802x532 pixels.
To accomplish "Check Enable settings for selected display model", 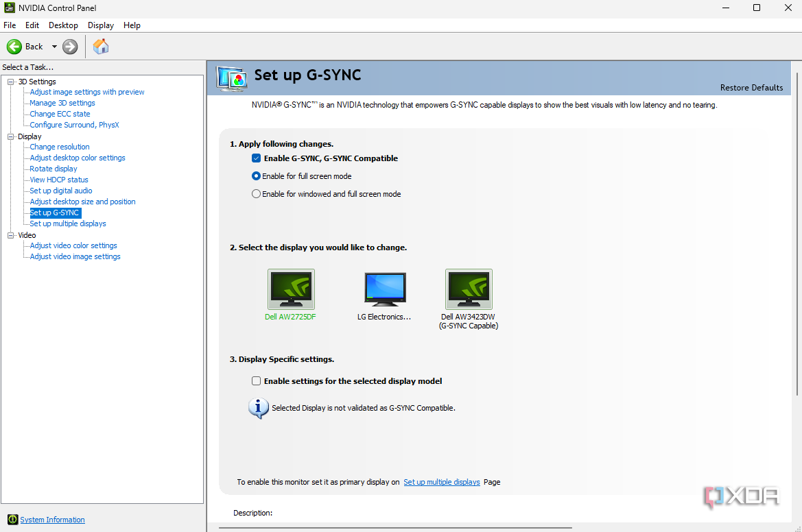I will point(257,380).
